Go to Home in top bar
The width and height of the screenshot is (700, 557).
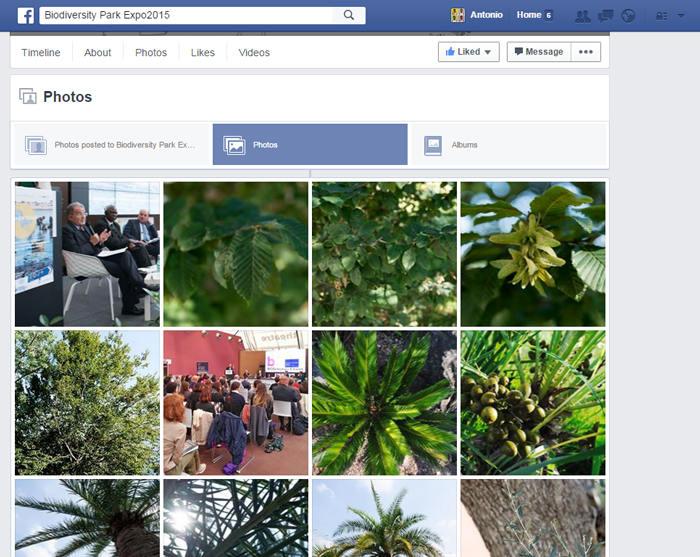tap(529, 15)
